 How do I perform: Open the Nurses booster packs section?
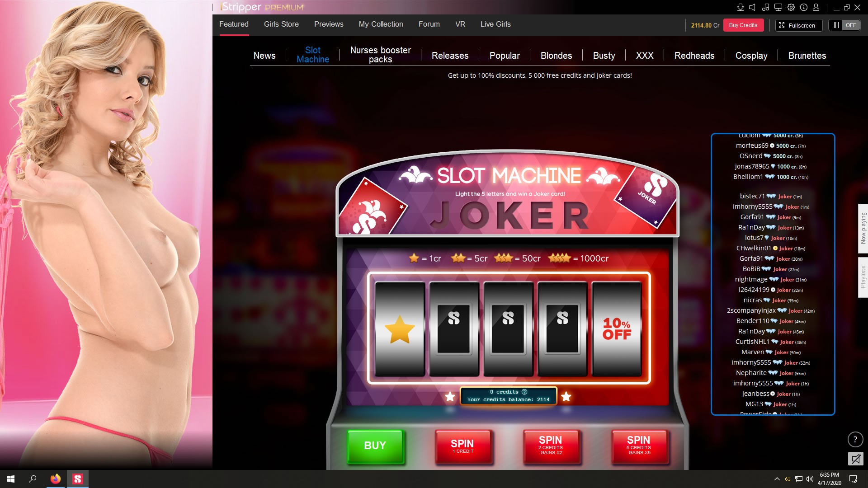[380, 55]
